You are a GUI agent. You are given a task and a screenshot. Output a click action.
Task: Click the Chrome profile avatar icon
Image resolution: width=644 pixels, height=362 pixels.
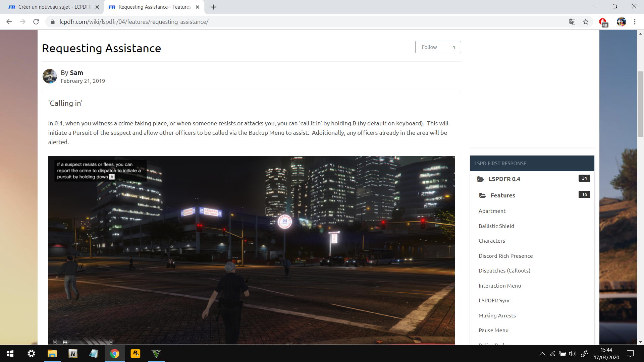(621, 22)
